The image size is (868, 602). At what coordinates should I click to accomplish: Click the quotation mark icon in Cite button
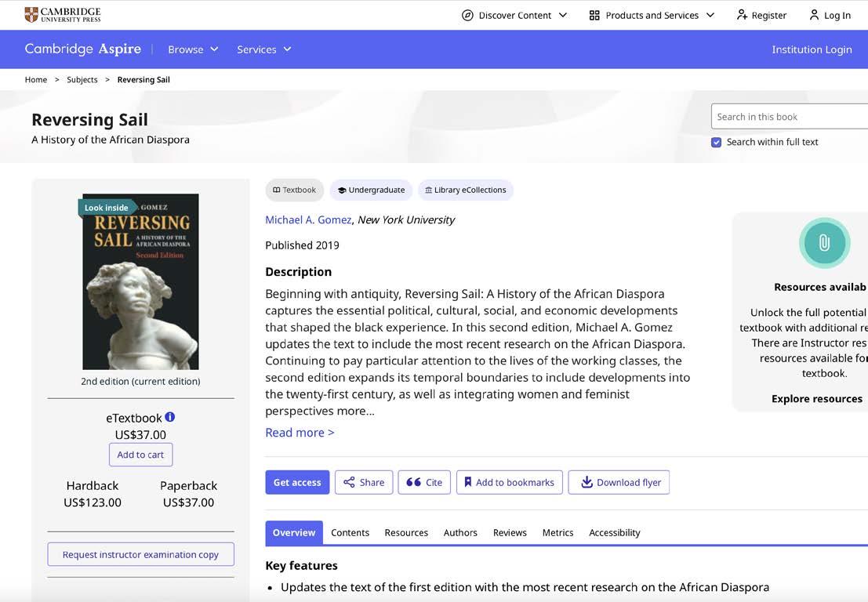tap(413, 483)
